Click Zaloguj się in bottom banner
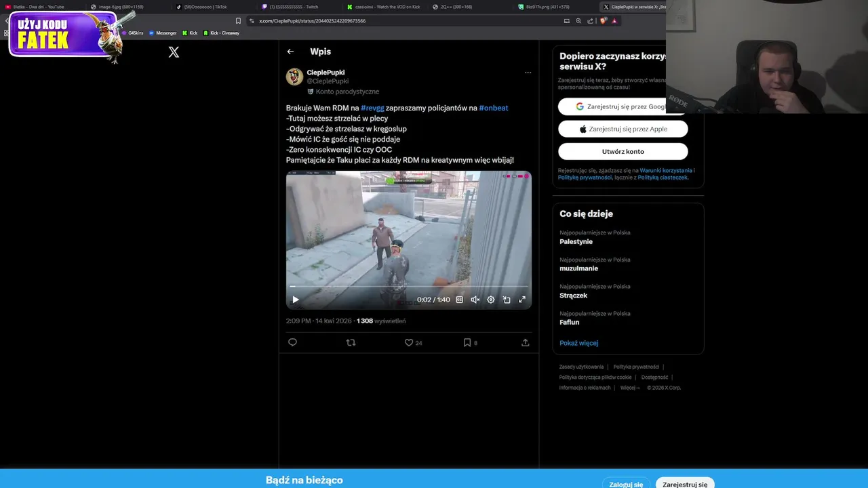 (x=626, y=484)
